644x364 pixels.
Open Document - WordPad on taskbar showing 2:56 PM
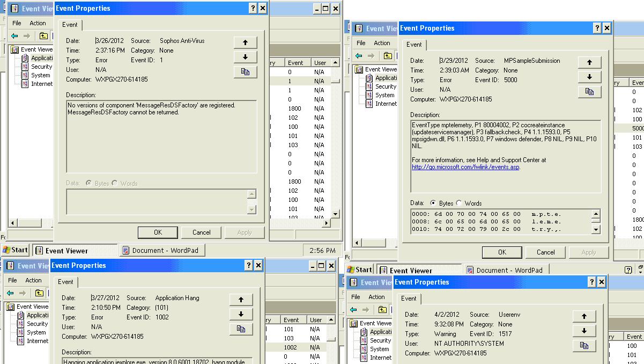(x=162, y=250)
